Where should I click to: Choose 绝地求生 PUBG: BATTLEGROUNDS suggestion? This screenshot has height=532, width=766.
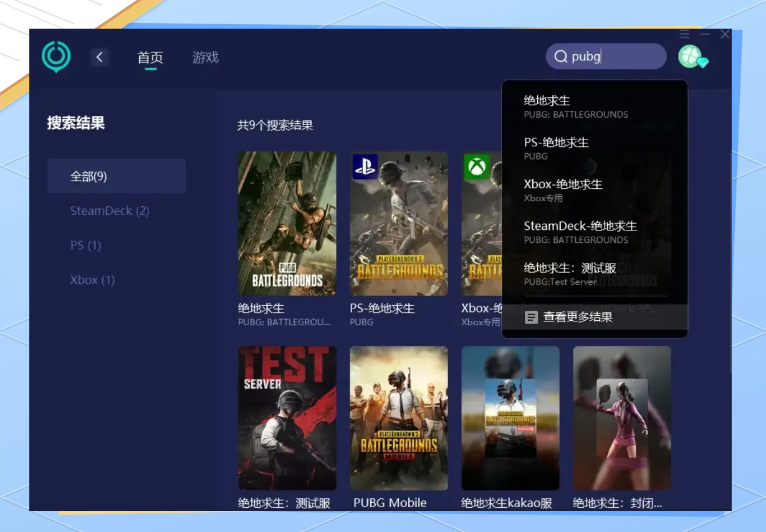coord(595,107)
